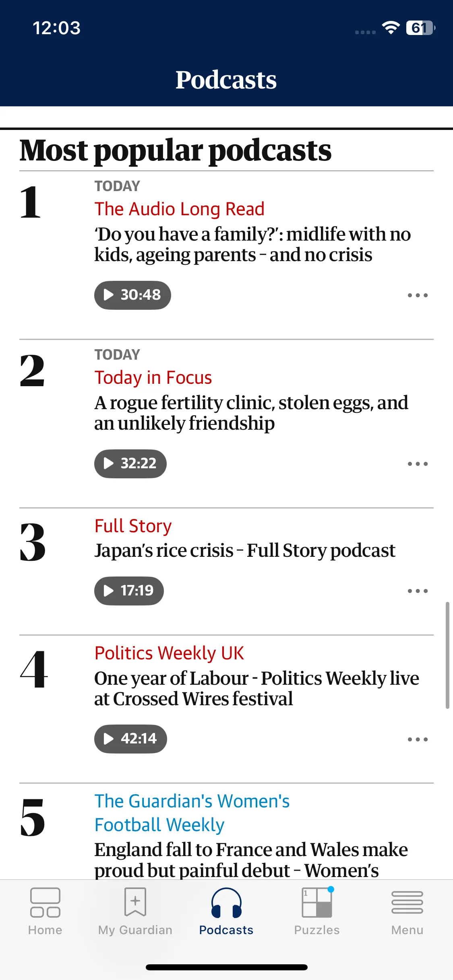Open the Full Story series link
Image resolution: width=453 pixels, height=980 pixels.
(x=133, y=526)
